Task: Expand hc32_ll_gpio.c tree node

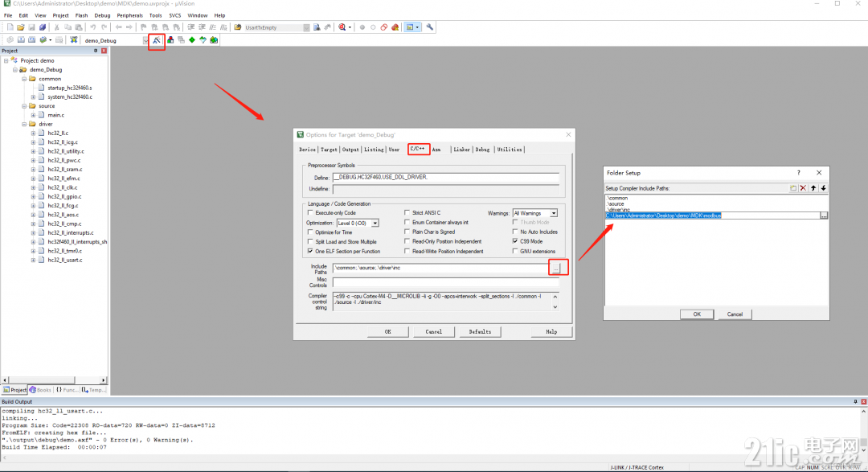Action: coord(33,197)
